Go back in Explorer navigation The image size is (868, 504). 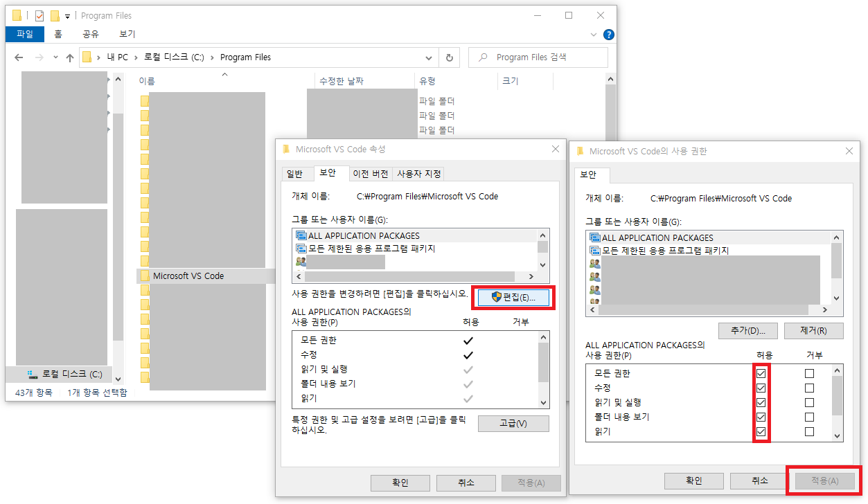[x=19, y=57]
